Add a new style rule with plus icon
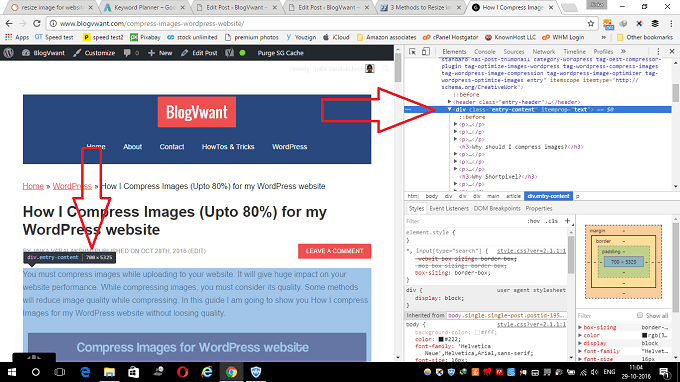This screenshot has width=680, height=382. pos(567,221)
